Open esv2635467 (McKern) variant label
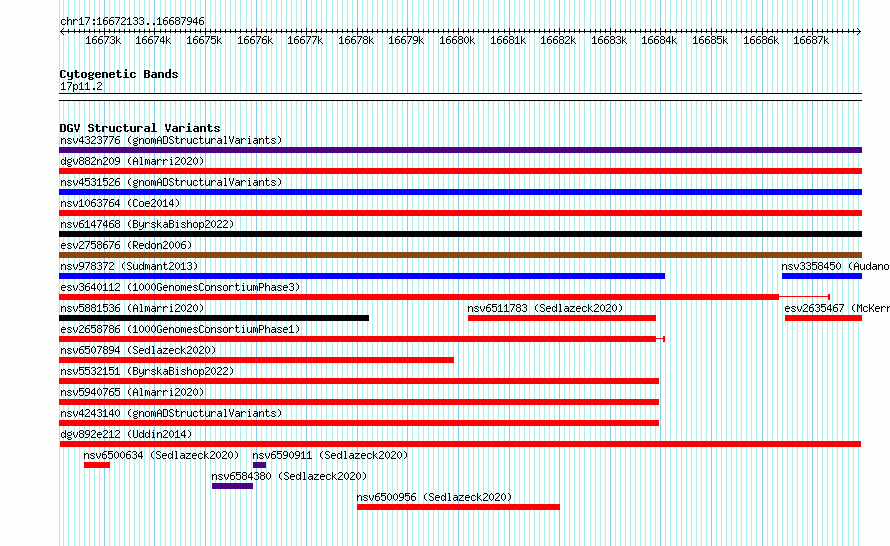This screenshot has width=890, height=546. pyautogui.click(x=837, y=308)
